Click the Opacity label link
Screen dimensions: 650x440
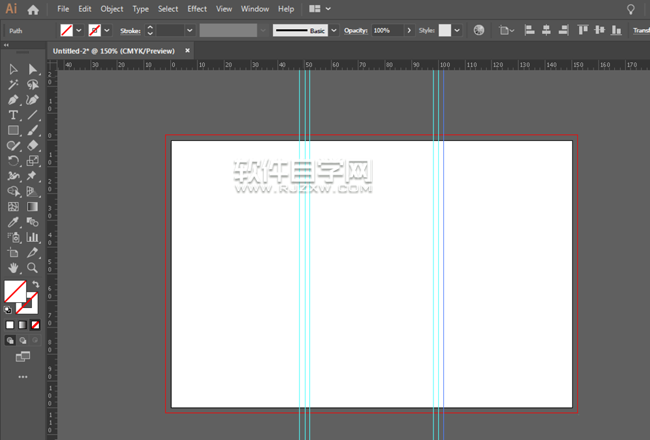point(356,31)
